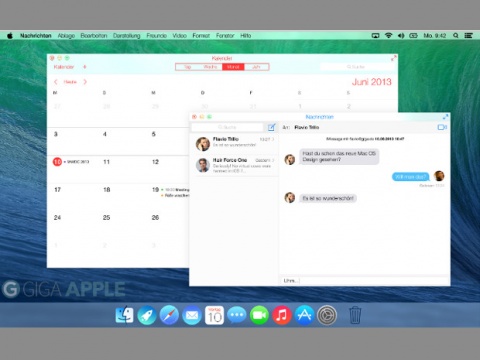Open the App Store dock icon
480x360 pixels.
click(304, 315)
